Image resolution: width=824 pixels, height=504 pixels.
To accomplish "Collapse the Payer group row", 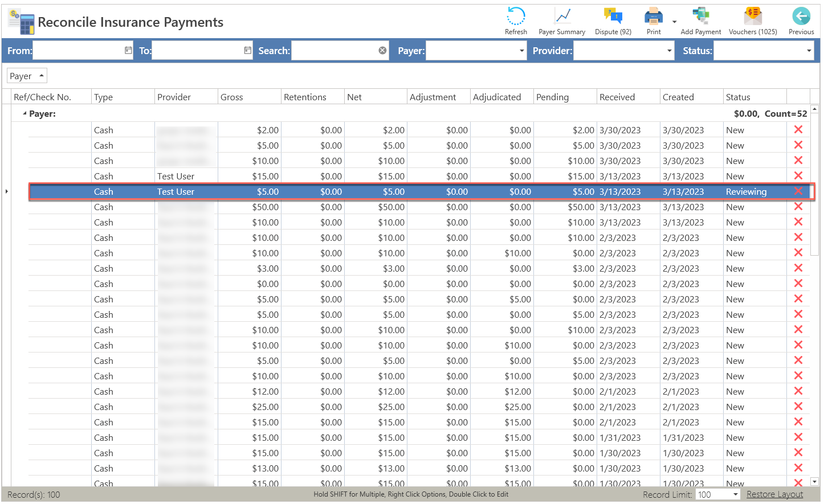I will pos(25,113).
